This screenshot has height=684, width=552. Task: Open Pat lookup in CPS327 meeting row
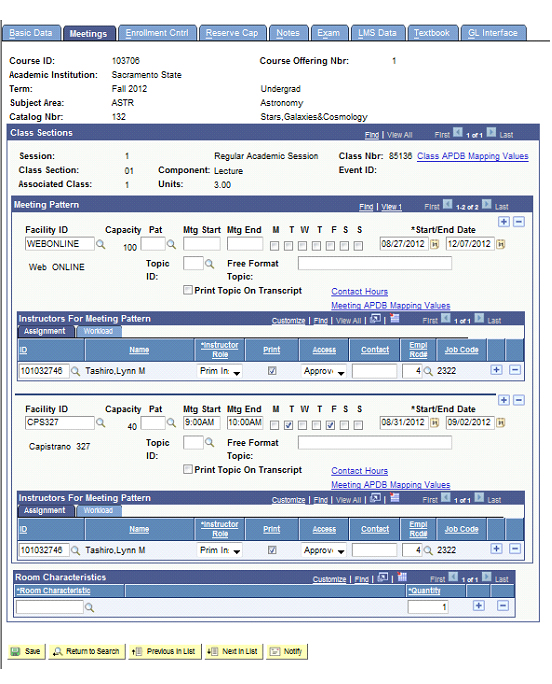click(x=171, y=423)
